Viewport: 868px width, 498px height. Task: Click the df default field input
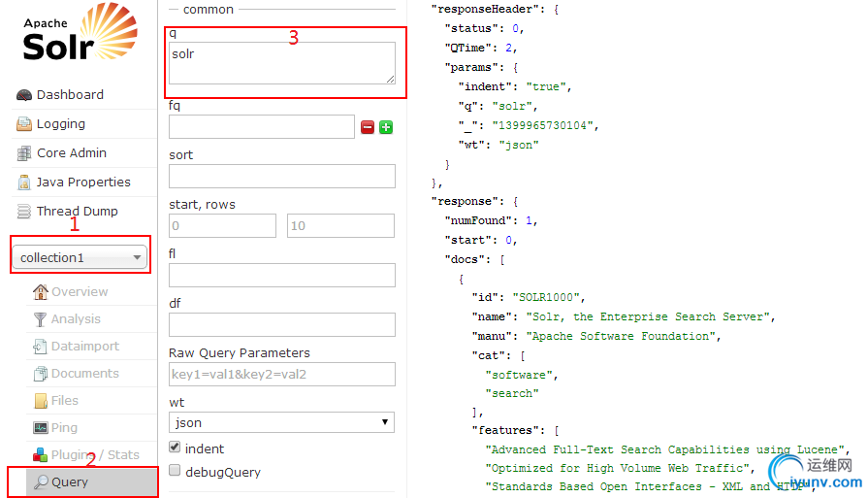(x=282, y=324)
